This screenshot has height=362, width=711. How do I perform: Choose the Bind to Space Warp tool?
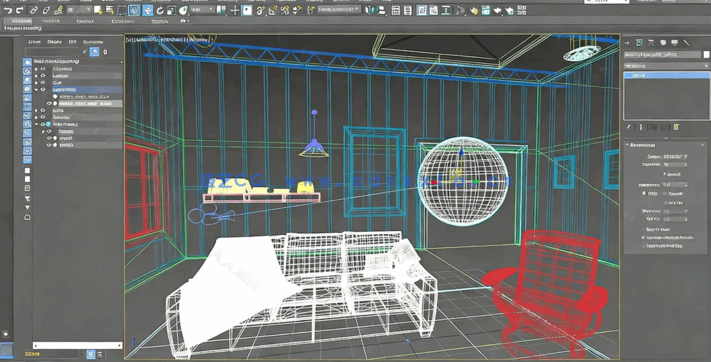58,10
